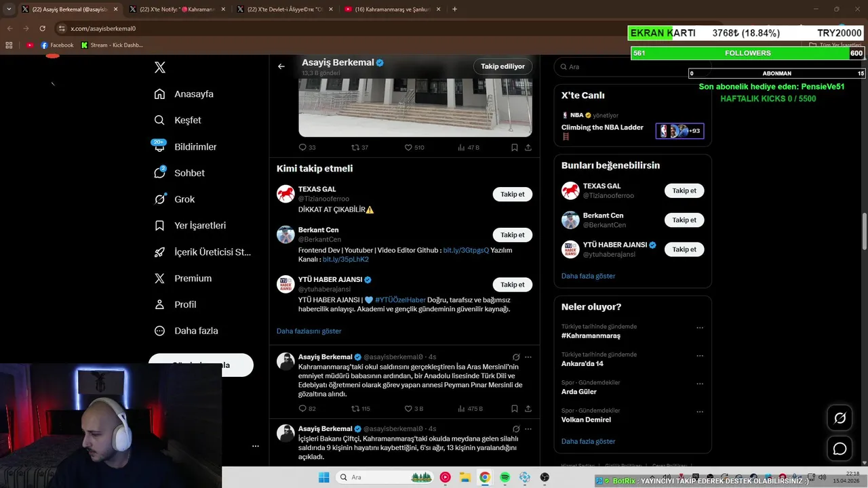Open Bildirimler notifications

tap(185, 146)
